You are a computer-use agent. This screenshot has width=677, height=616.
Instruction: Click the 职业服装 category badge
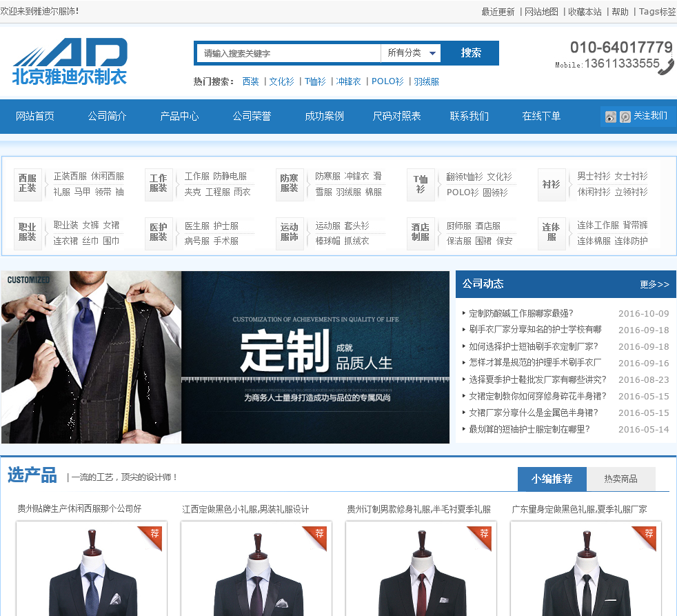coord(28,234)
